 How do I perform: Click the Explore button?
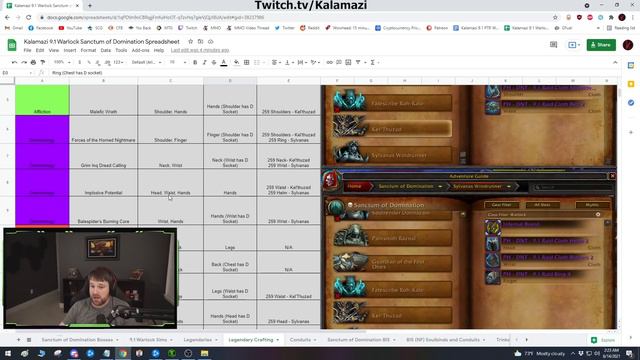click(603, 340)
